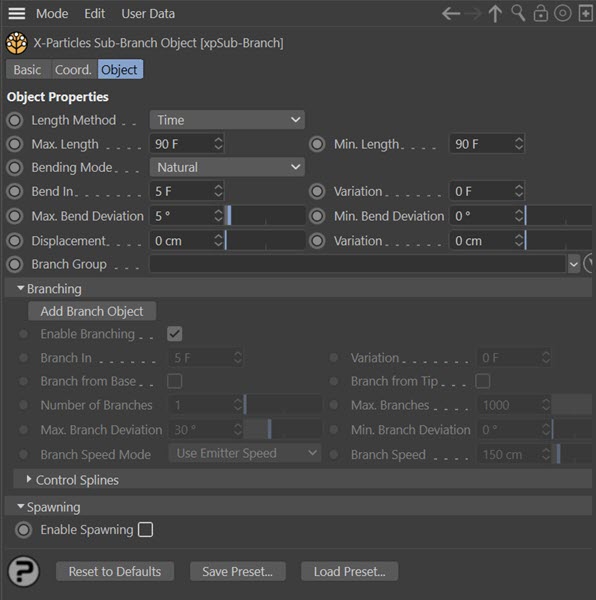The image size is (596, 600).
Task: Toggle the lock element icon
Action: (541, 14)
